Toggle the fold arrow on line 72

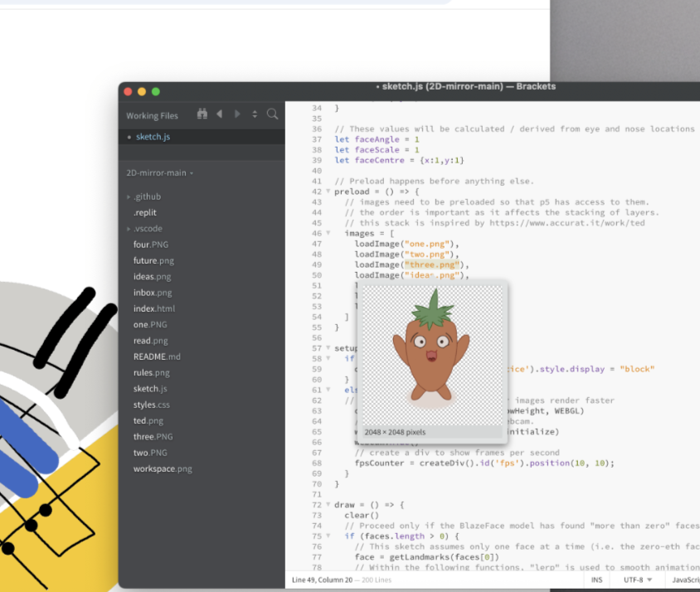pyautogui.click(x=330, y=504)
